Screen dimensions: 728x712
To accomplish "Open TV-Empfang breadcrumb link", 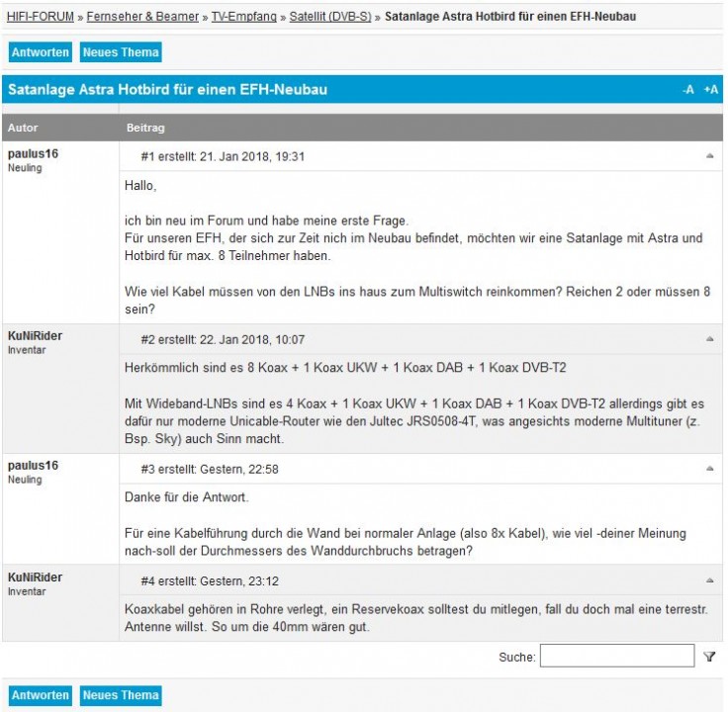I will (244, 17).
